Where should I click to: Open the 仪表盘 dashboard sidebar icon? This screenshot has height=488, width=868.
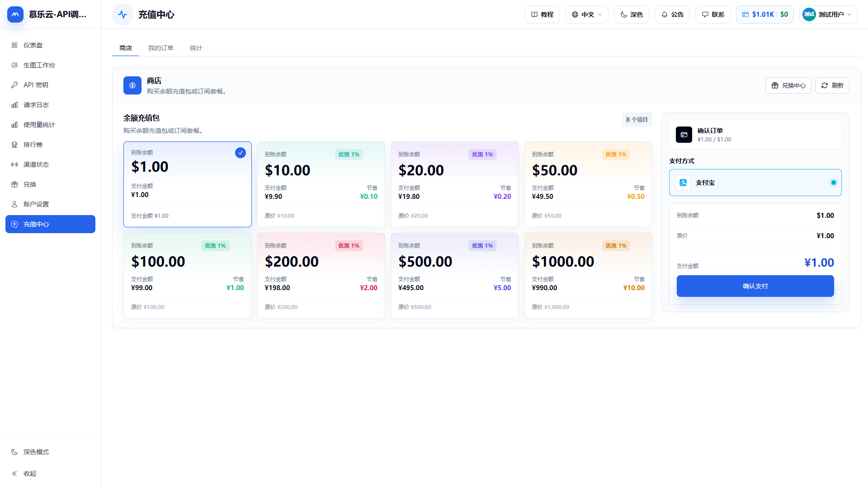[x=14, y=45]
